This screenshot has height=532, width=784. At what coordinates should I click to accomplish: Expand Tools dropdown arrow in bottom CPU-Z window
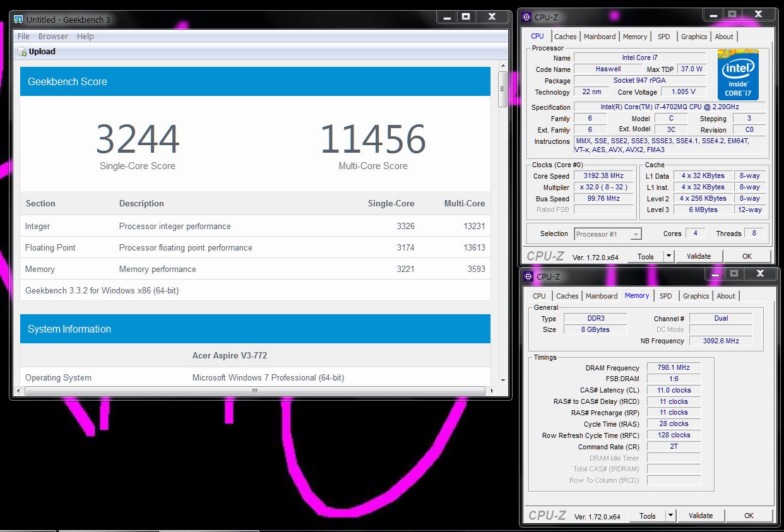coord(670,516)
